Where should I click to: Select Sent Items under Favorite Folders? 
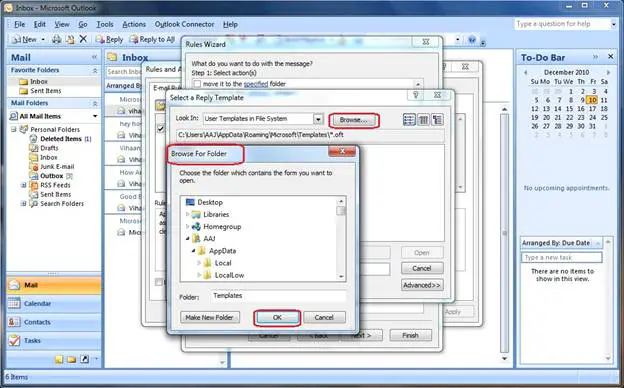[x=46, y=91]
